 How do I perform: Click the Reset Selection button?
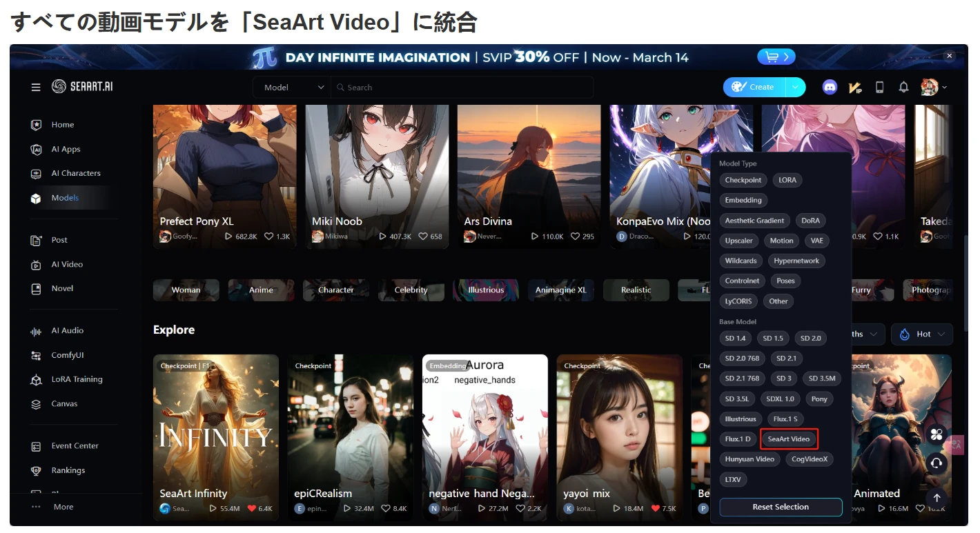(x=781, y=507)
